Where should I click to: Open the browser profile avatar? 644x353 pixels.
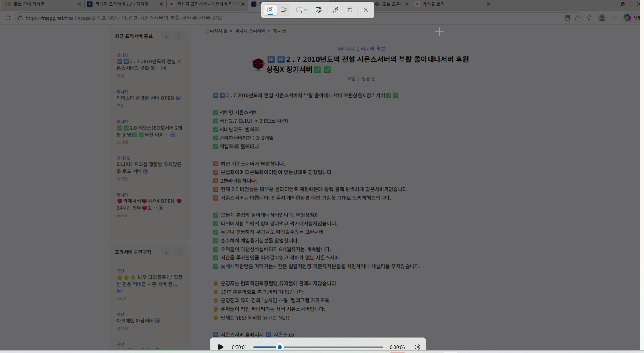pyautogui.click(x=602, y=18)
